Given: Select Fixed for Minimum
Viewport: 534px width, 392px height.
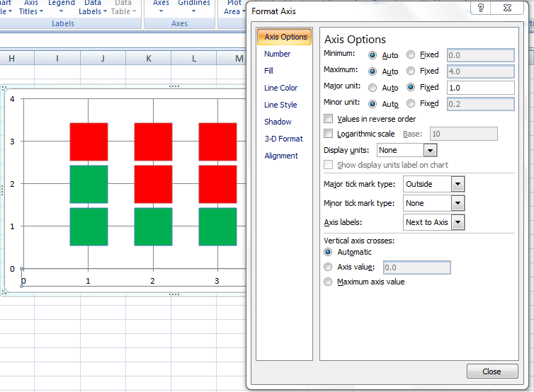Looking at the screenshot, I should (x=411, y=54).
